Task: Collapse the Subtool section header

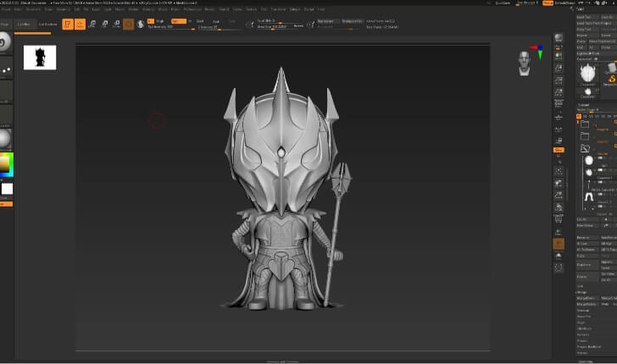Action: click(x=584, y=105)
